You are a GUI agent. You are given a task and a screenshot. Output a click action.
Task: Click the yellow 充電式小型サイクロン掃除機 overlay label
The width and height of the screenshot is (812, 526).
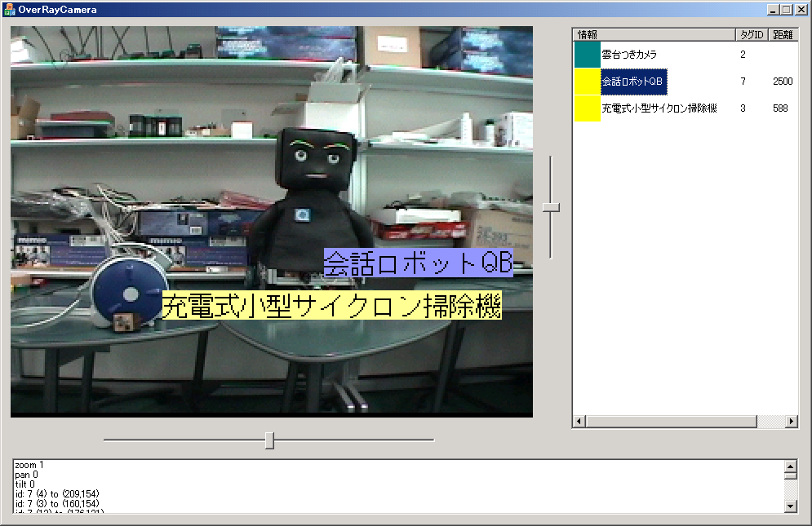click(332, 306)
